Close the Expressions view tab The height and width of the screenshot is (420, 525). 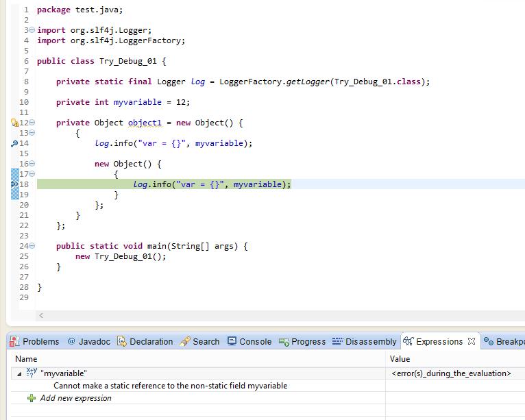(472, 341)
